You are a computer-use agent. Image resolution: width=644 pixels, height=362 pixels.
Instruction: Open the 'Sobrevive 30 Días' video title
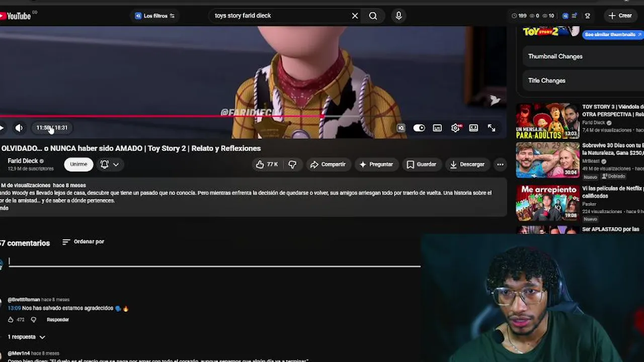613,149
